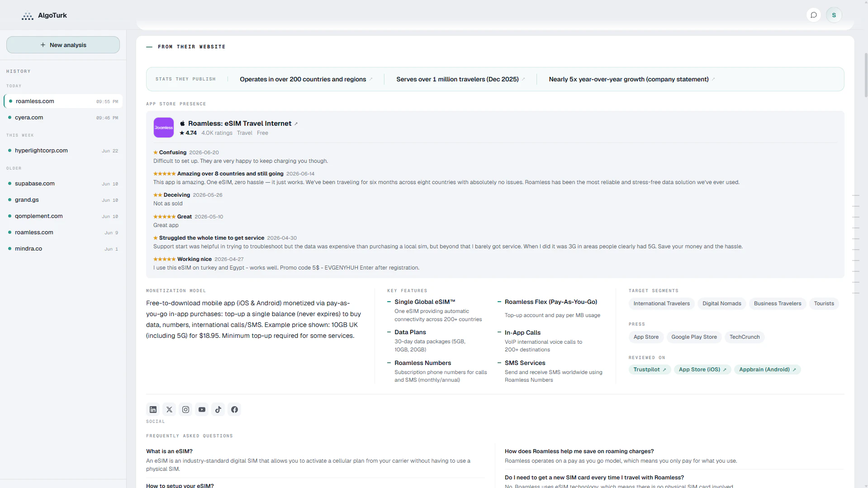Click the International Travelers segment tag
The height and width of the screenshot is (488, 868).
(661, 303)
